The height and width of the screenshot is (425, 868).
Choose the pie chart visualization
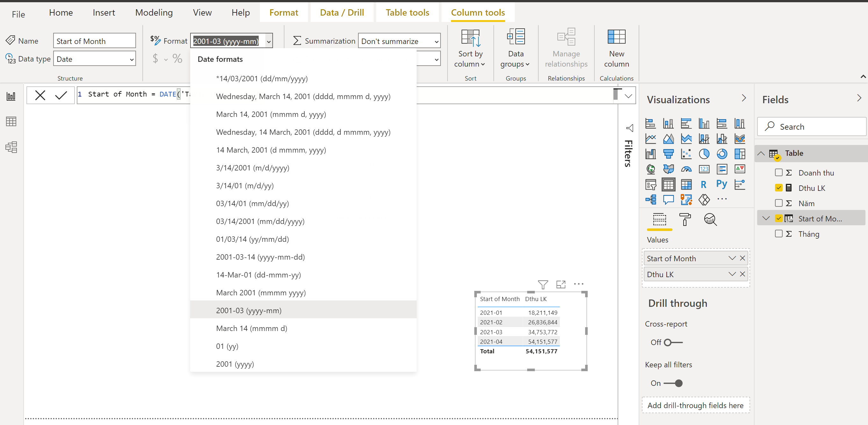704,154
